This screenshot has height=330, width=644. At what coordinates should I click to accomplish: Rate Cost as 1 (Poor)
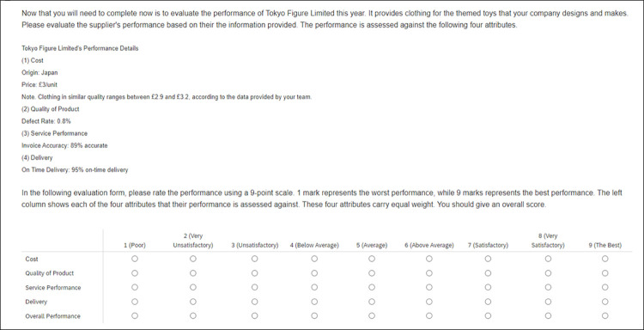click(135, 259)
